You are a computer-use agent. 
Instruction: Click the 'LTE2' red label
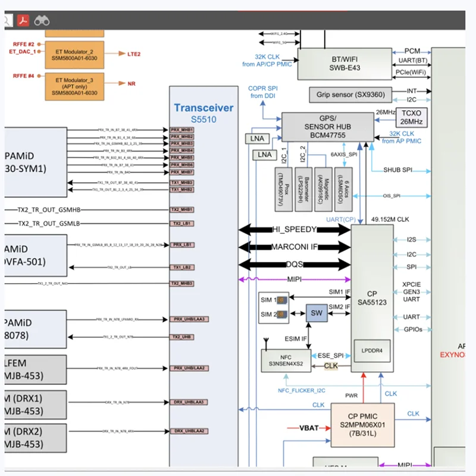pyautogui.click(x=133, y=54)
